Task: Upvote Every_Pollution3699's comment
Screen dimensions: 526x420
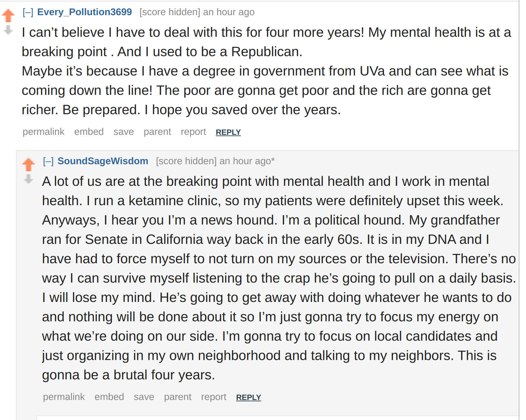Action: 8,15
